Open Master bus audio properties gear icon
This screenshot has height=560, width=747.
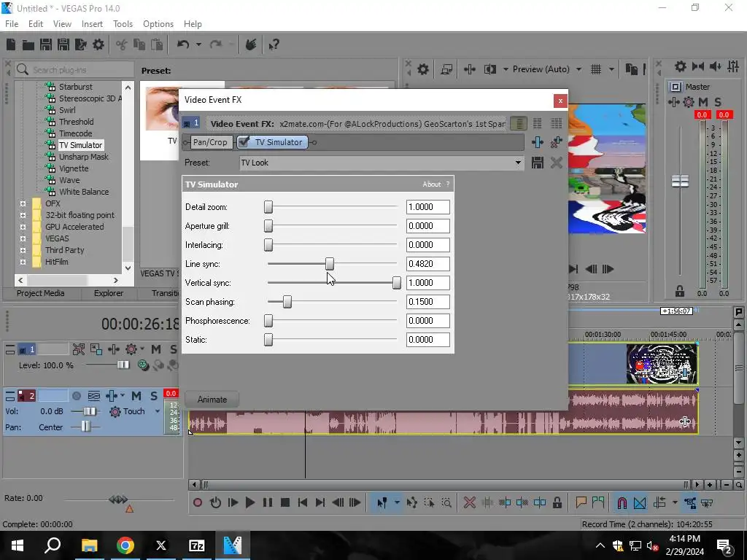coord(681,66)
